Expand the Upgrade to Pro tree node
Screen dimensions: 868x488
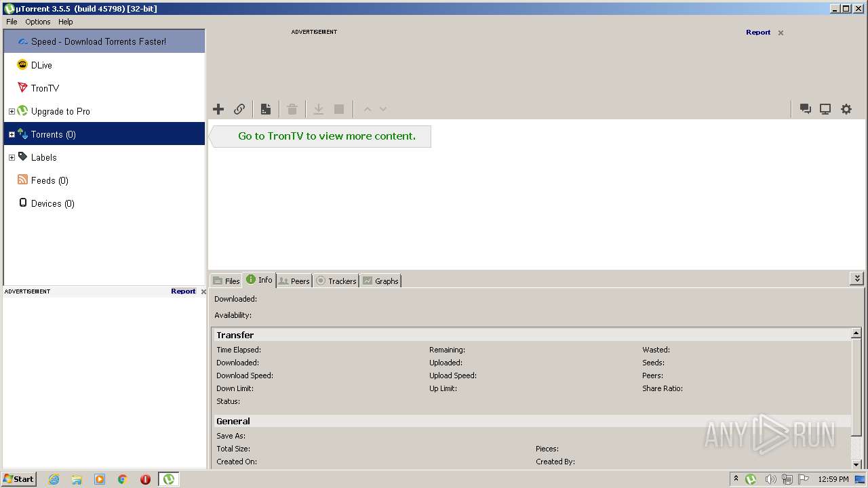point(12,111)
